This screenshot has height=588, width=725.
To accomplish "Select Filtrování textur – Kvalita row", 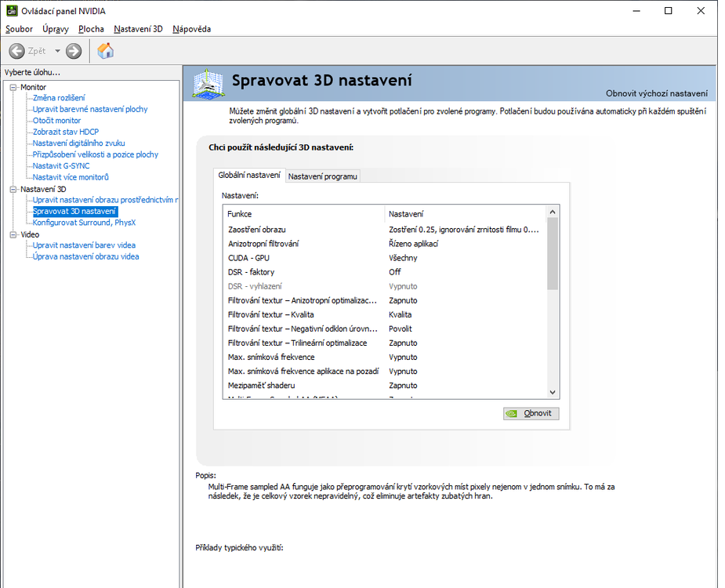I will tap(384, 314).
